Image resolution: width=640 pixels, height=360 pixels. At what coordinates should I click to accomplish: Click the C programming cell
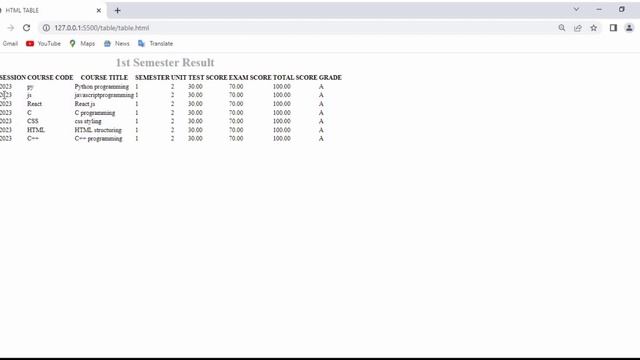pos(95,113)
